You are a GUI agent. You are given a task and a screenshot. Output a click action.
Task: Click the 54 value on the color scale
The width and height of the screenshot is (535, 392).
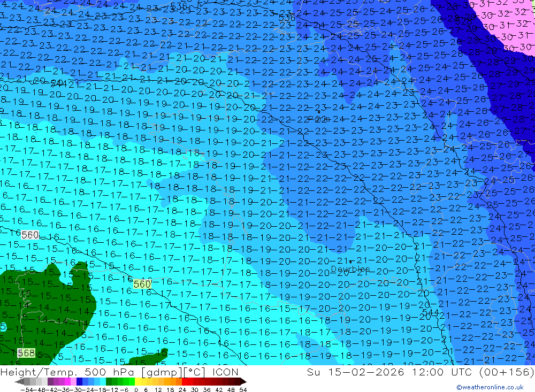pos(243,390)
